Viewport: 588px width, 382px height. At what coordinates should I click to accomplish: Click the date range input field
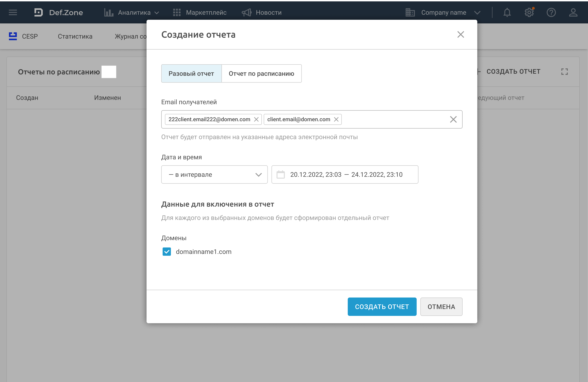click(x=346, y=175)
